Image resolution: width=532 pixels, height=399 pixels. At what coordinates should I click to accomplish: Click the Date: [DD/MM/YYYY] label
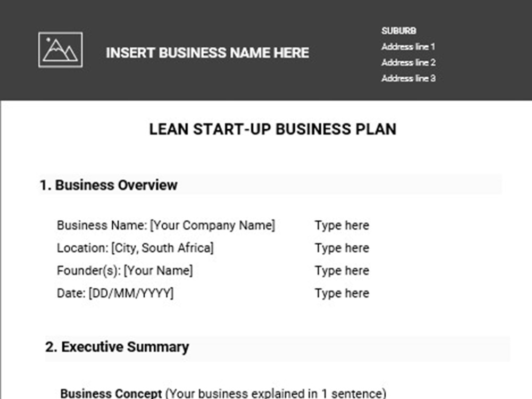[x=115, y=293]
